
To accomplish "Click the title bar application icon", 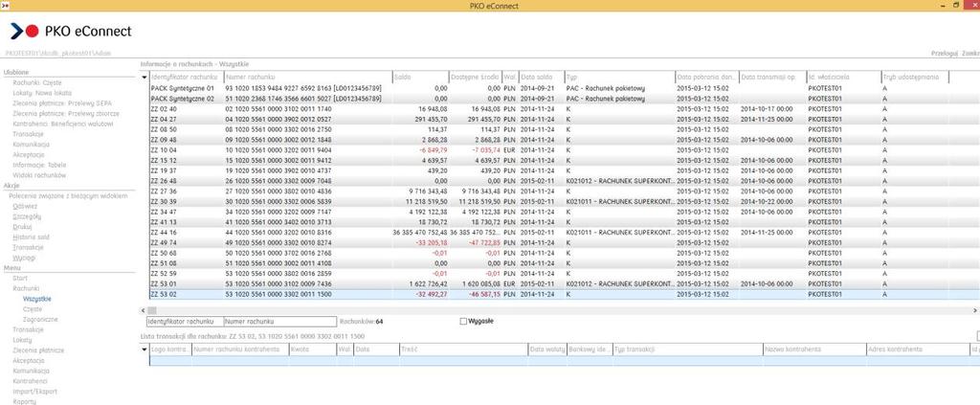I will click(x=5, y=5).
